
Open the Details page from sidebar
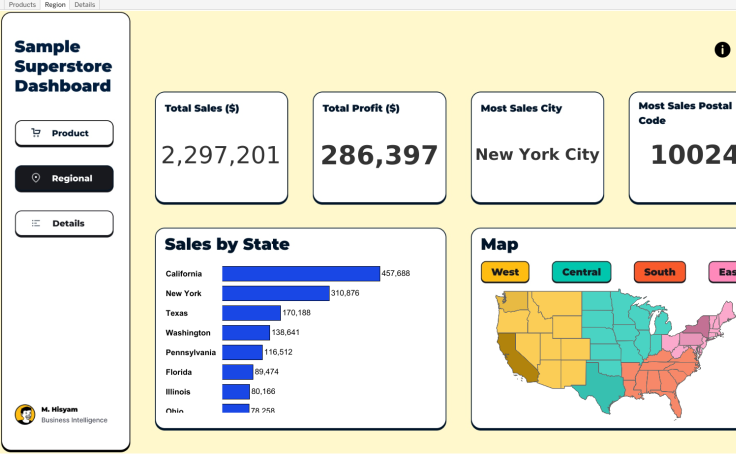coord(64,223)
